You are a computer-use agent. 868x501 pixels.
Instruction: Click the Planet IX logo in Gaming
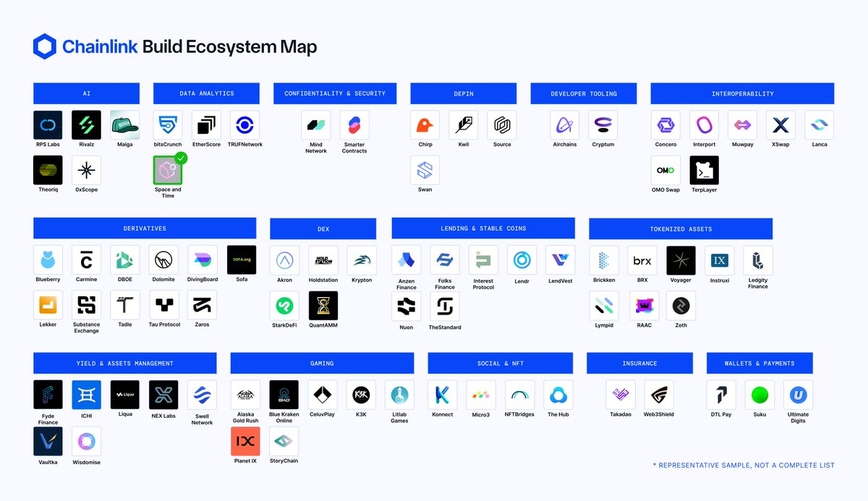click(245, 440)
